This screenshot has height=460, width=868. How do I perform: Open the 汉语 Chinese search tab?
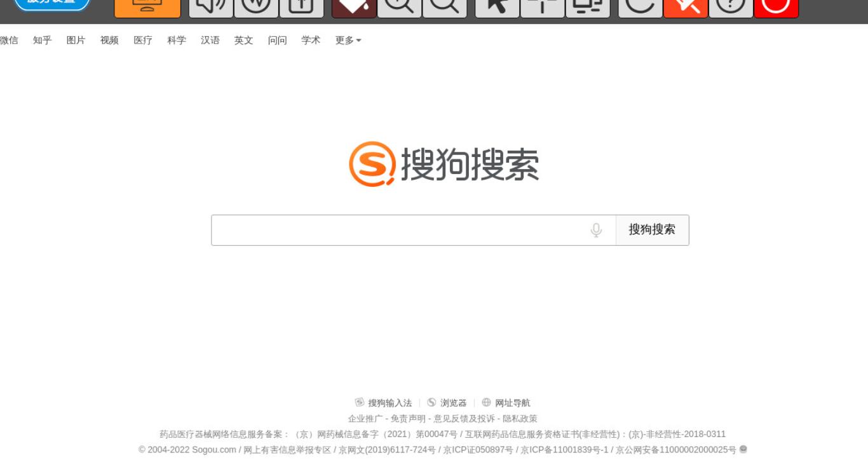210,40
